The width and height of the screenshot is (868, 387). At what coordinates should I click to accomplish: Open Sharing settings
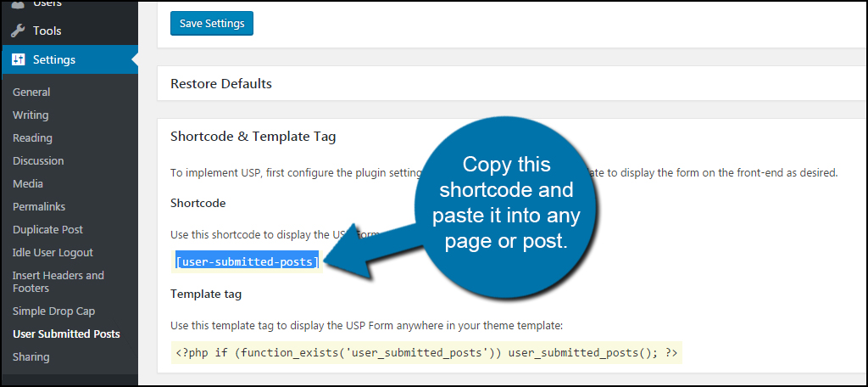[x=31, y=357]
